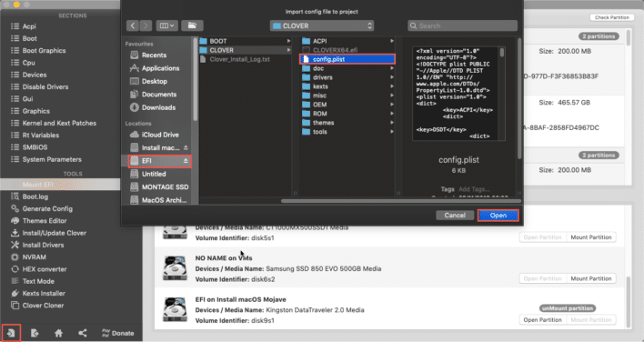
Task: Click the horizontal scrollbar in file dialog
Action: pyautogui.click(x=401, y=201)
